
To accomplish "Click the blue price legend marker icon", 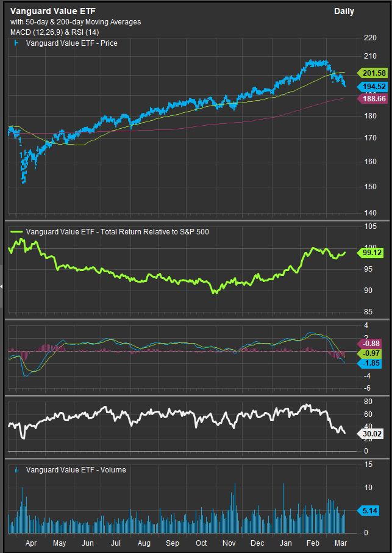I will click(16, 43).
